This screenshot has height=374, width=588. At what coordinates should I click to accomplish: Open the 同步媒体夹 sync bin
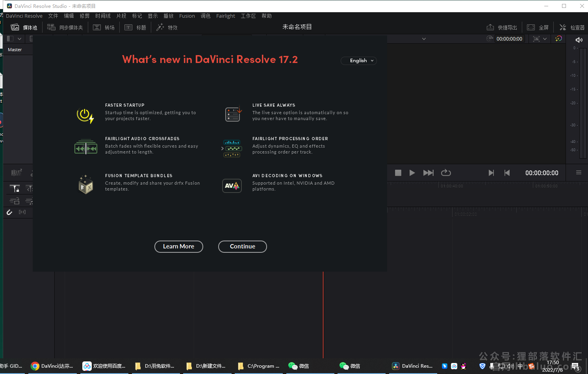click(65, 27)
